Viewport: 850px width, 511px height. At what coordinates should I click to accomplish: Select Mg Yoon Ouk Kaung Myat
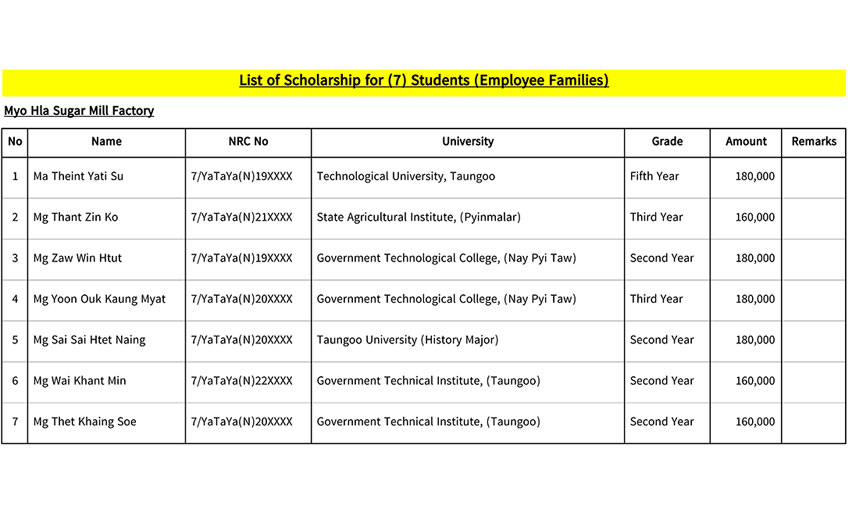[x=99, y=299]
